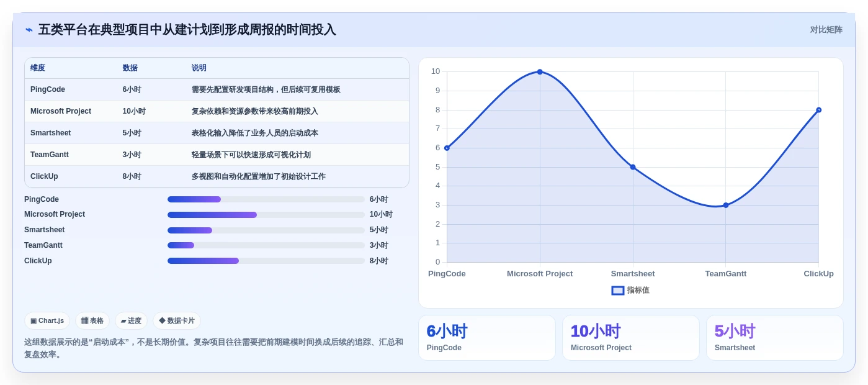
Task: Click the 数据 column header
Action: tap(130, 68)
